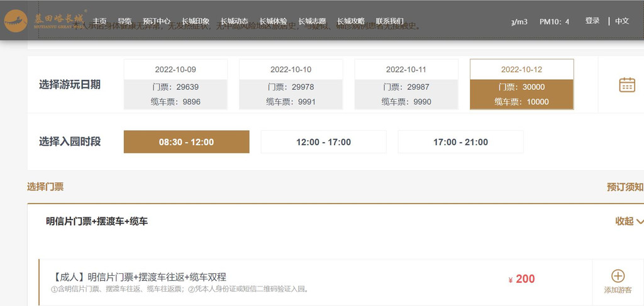Open the 预订须知 booking notice
Viewport: 644px width, 306px height.
coord(625,187)
